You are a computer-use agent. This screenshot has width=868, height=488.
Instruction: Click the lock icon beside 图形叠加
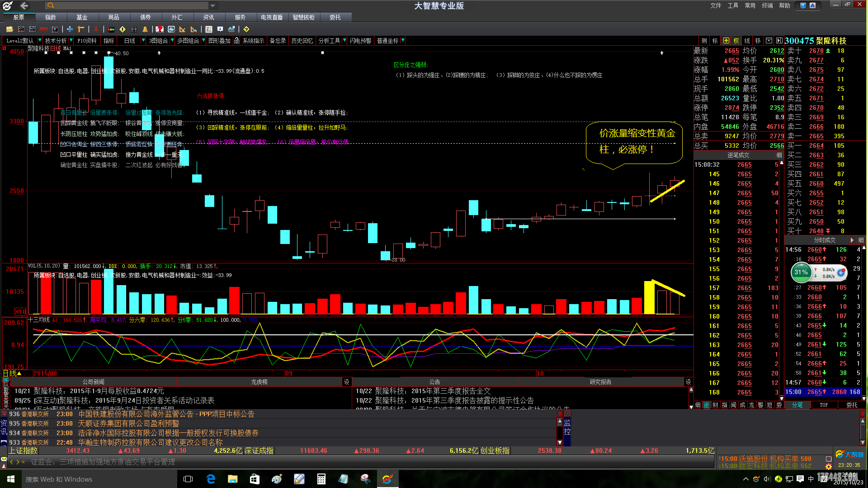[236, 41]
